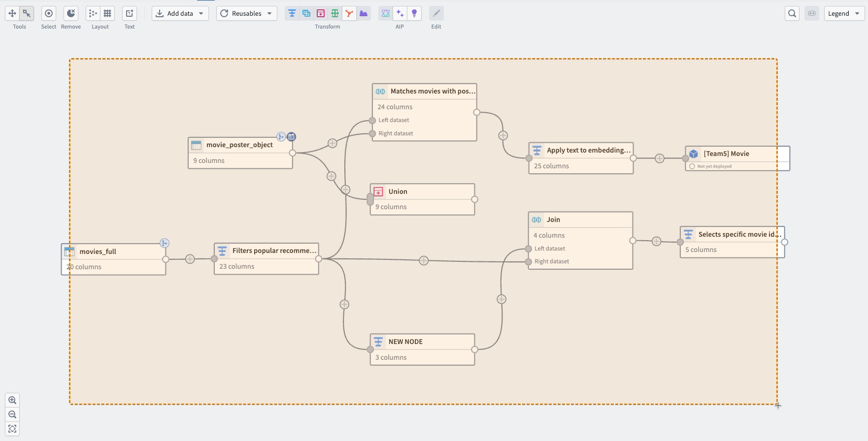Click the Union node output port
This screenshot has height=441, width=868.
pyautogui.click(x=474, y=199)
